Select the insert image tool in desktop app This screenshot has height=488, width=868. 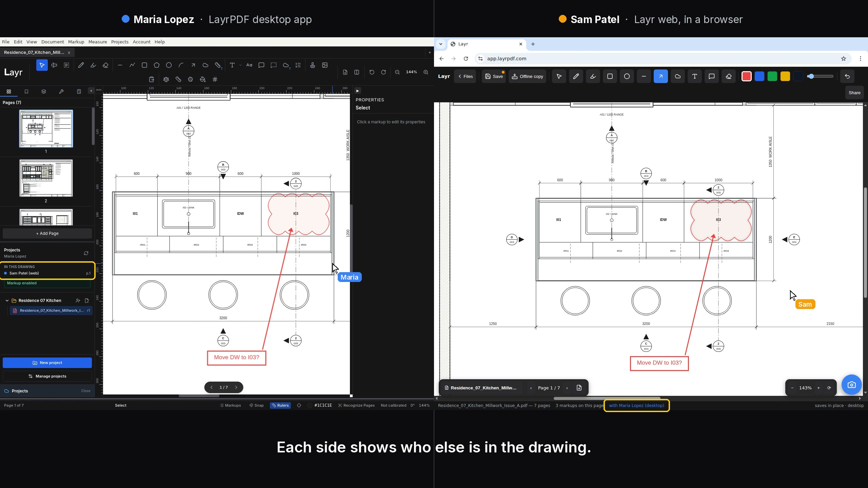click(324, 65)
